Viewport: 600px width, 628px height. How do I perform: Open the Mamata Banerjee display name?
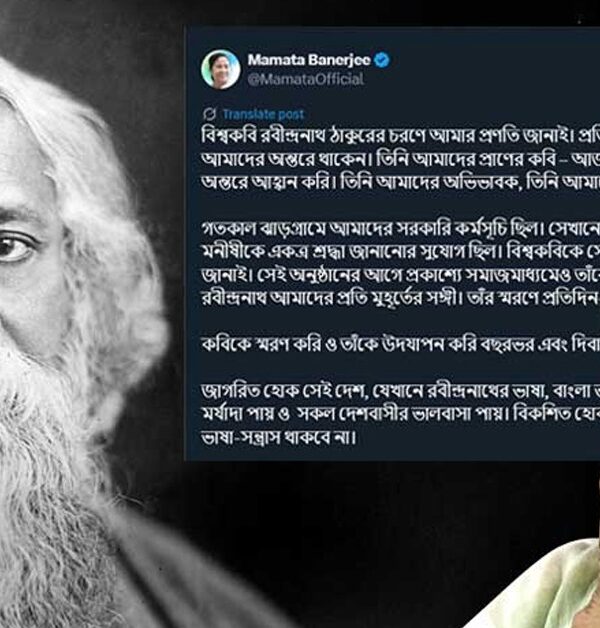309,60
